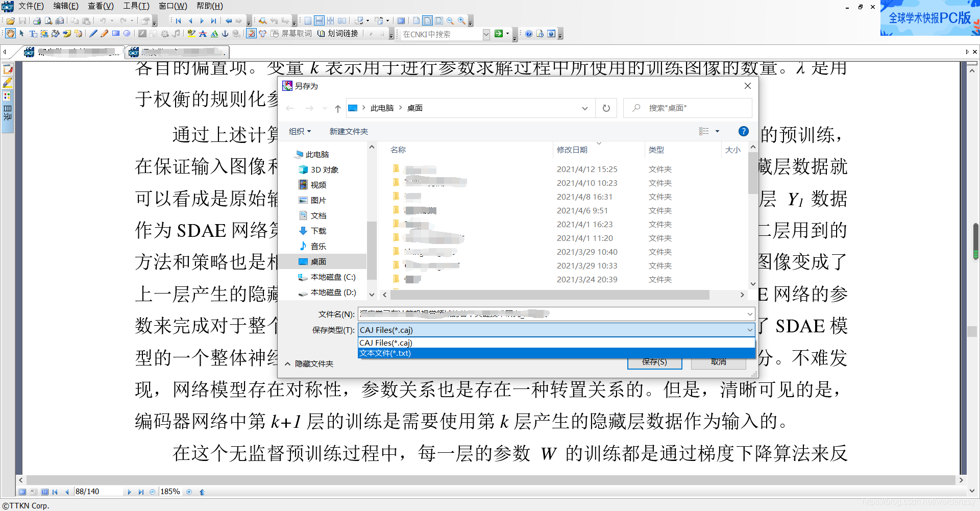
Task: Click 此电脑 in the address breadcrumb
Action: click(x=382, y=108)
